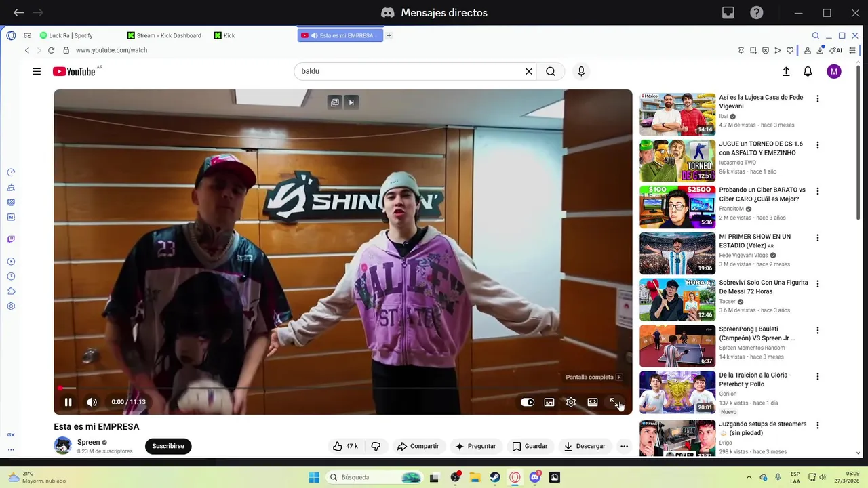868x488 pixels.
Task: Open a new browser tab
Action: [x=389, y=35]
